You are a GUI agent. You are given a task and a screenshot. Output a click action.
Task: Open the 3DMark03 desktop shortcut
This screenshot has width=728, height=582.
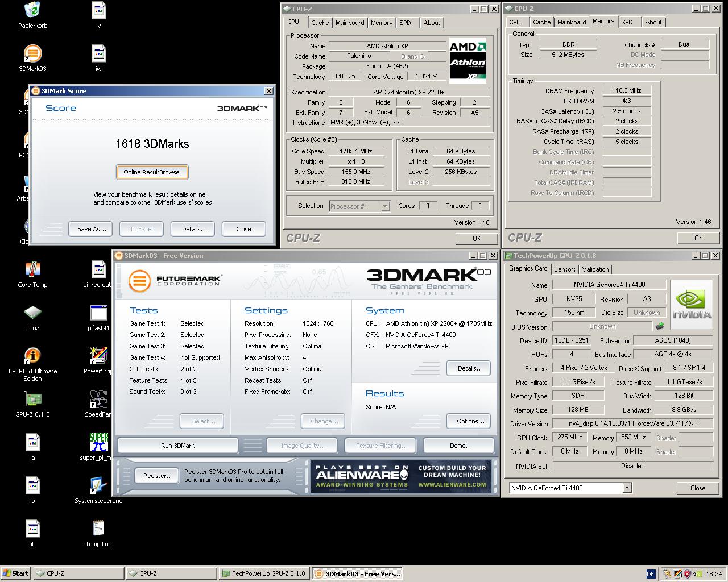tap(32, 55)
